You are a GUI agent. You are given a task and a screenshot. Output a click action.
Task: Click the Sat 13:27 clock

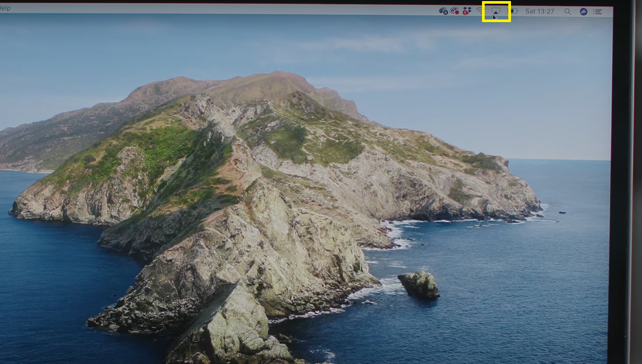539,11
